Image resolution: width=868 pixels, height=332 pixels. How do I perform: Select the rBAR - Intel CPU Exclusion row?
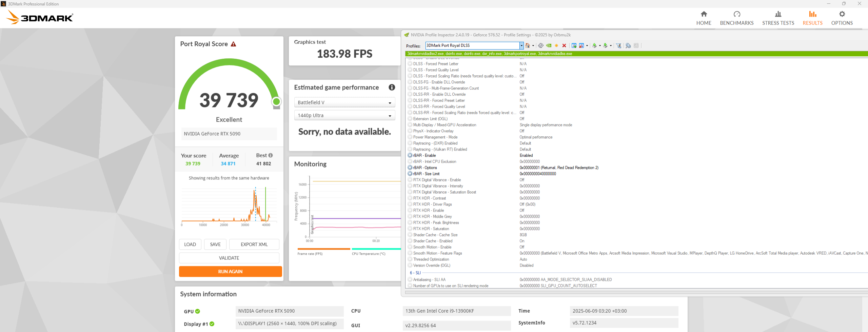pyautogui.click(x=637, y=162)
